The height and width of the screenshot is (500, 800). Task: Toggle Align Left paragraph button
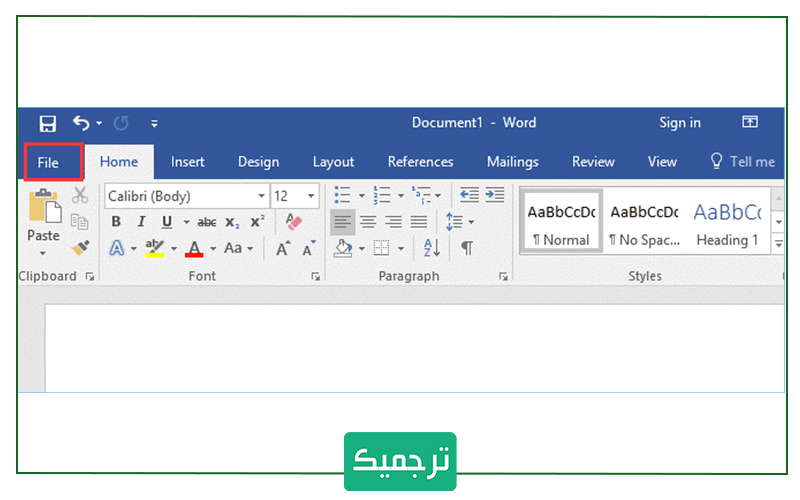click(343, 222)
